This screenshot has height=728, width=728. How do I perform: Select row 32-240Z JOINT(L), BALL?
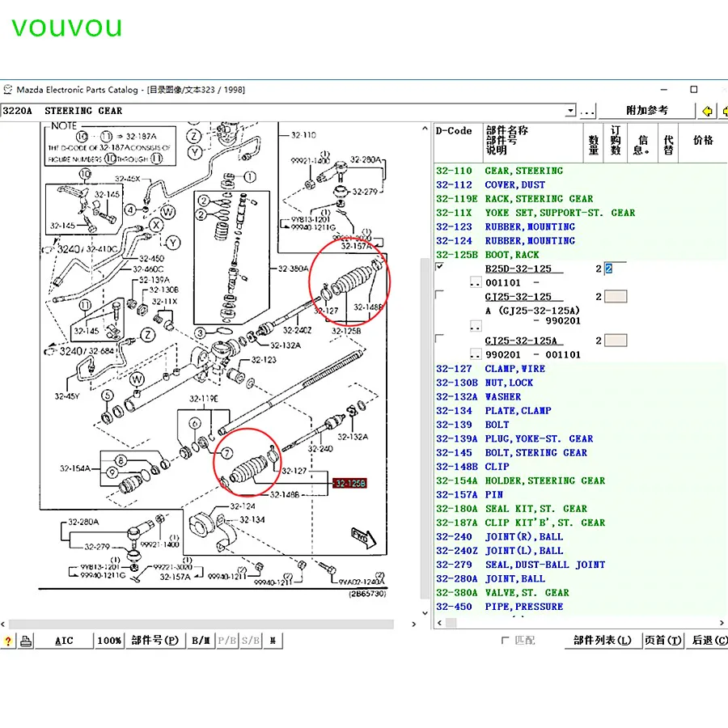[580, 551]
